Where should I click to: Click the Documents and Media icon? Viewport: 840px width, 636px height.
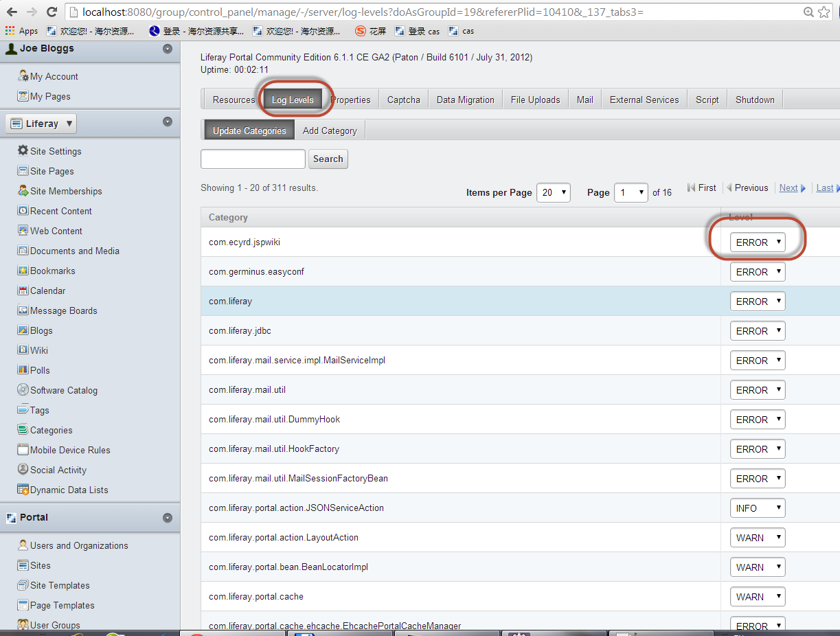click(23, 251)
